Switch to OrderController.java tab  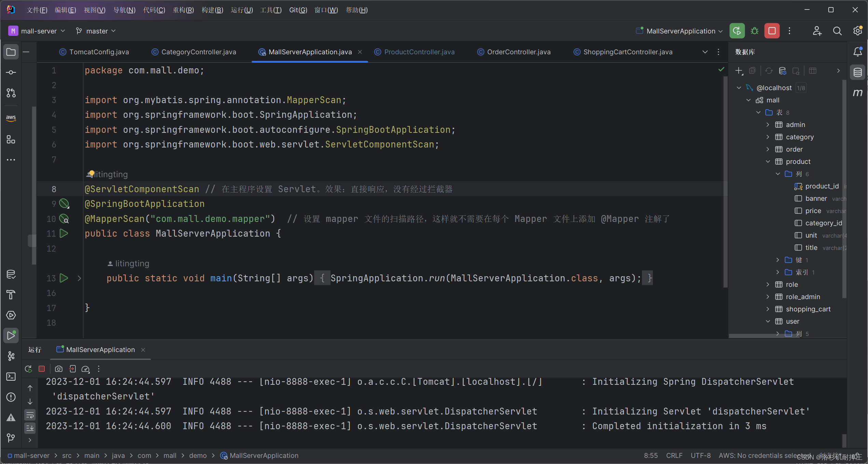tap(514, 52)
